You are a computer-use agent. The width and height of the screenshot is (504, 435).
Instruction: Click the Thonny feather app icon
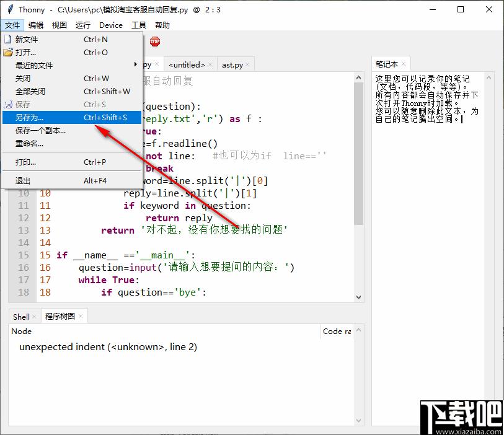point(11,9)
